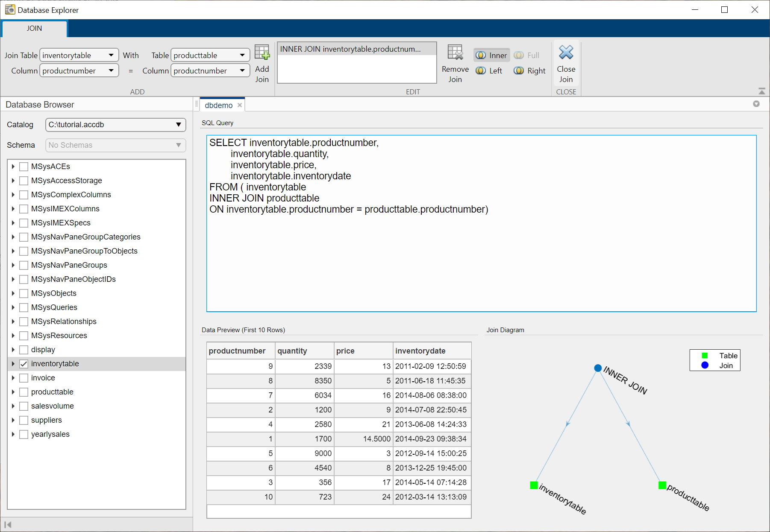Uncheck the inventorytable checkbox
This screenshot has width=770, height=532.
pos(24,364)
